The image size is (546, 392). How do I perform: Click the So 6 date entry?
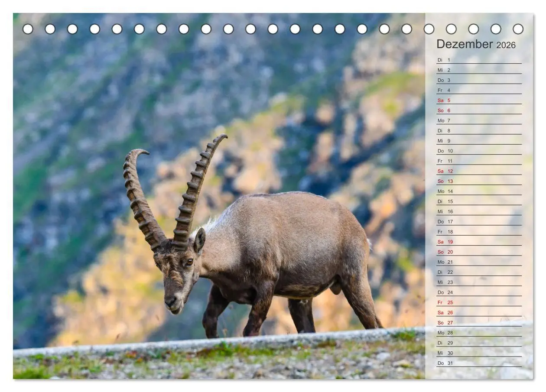tap(479, 110)
